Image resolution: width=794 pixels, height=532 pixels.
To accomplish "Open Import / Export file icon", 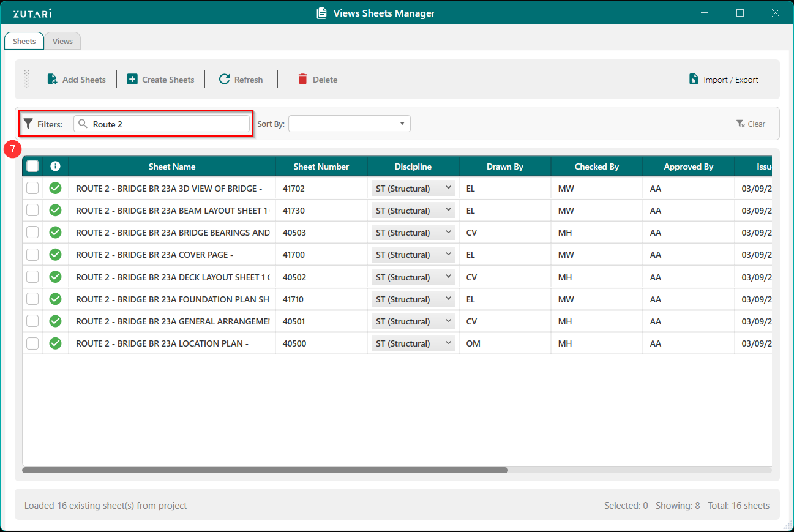I will [694, 79].
